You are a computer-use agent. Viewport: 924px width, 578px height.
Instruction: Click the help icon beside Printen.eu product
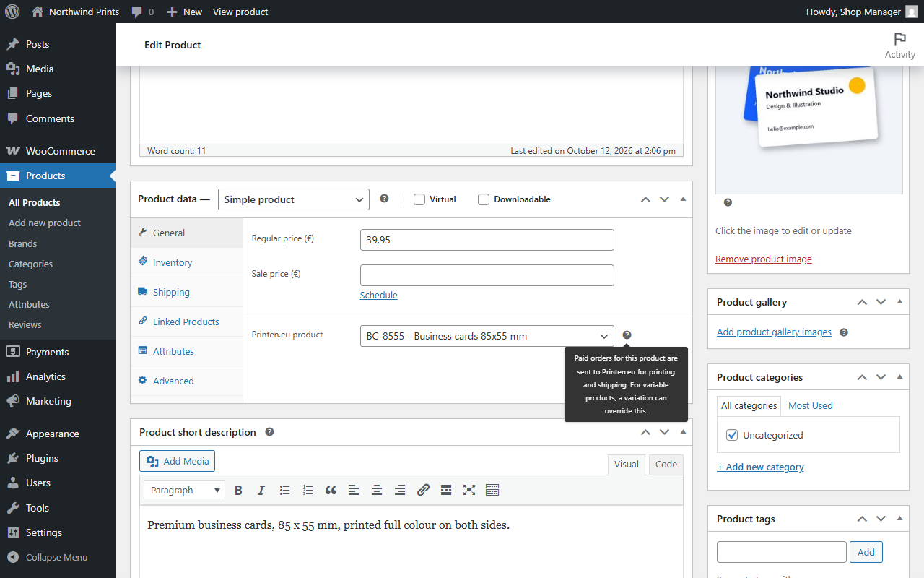point(627,335)
